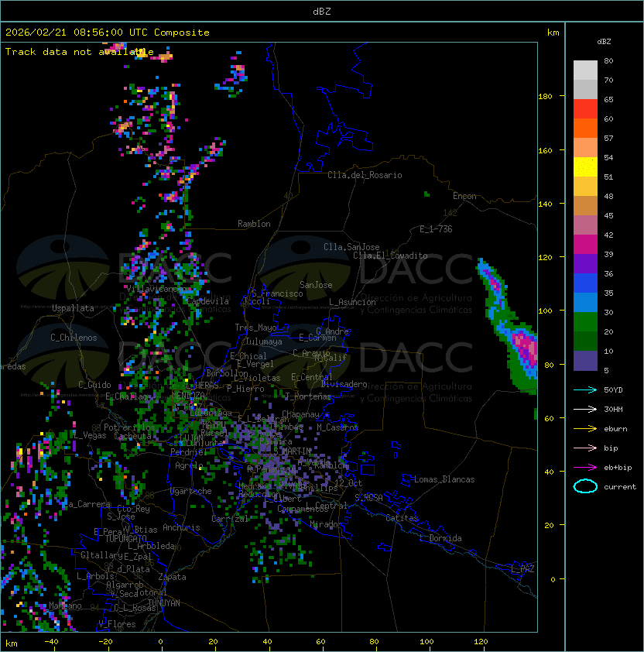Click the 'Carrizal' place label

pos(230,519)
